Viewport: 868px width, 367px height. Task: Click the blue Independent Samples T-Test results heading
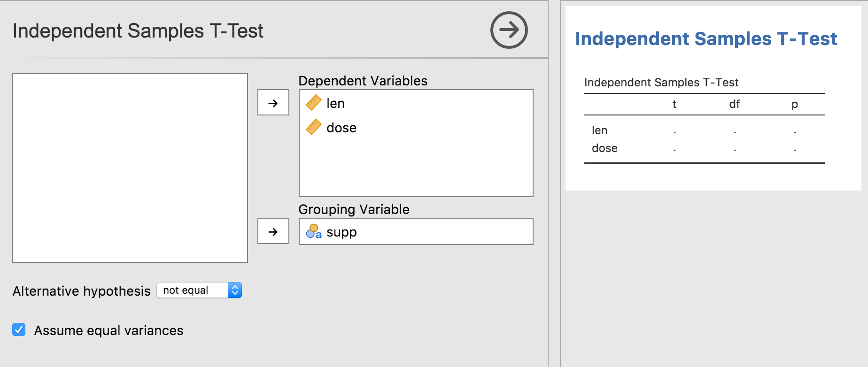tap(705, 38)
